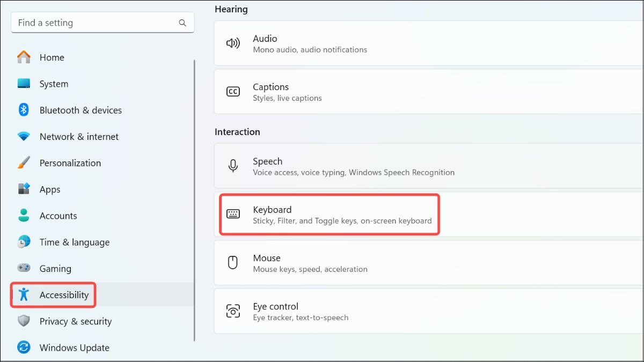Viewport: 644px width, 362px height.
Task: Open the Speech settings card
Action: coord(429,166)
